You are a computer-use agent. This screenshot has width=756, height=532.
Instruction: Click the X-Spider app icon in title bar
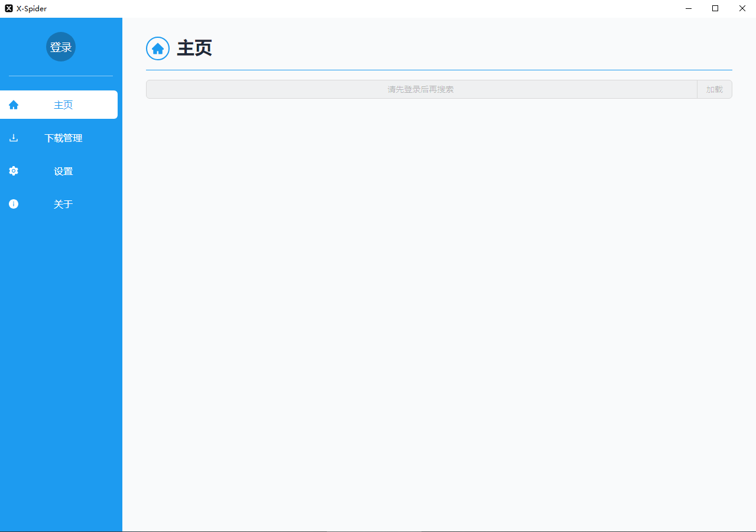pos(9,8)
